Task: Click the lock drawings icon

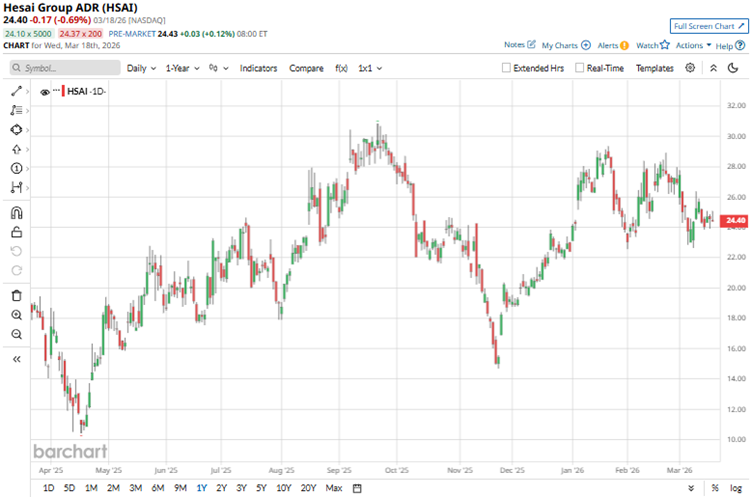Action: [16, 232]
